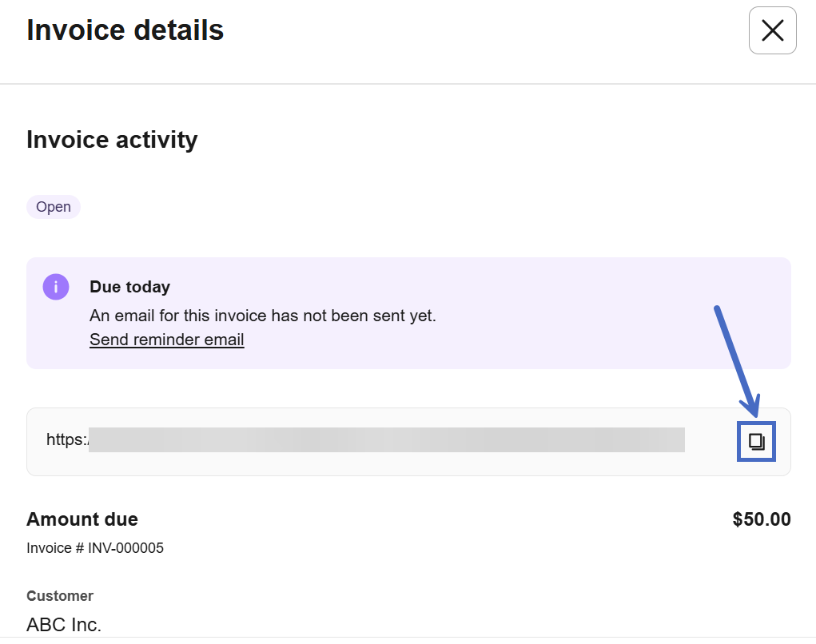Copy the invoice link using the copy icon

click(x=756, y=442)
